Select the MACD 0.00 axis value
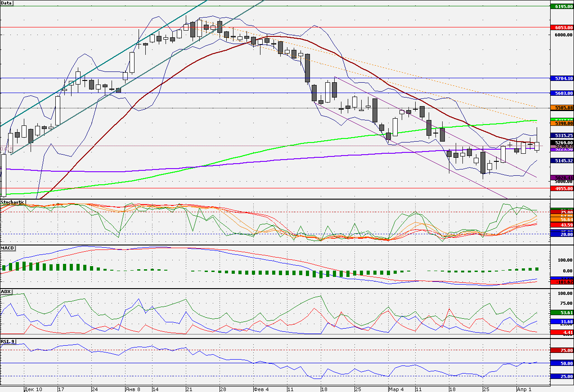This screenshot has width=574, height=392. coord(567,271)
